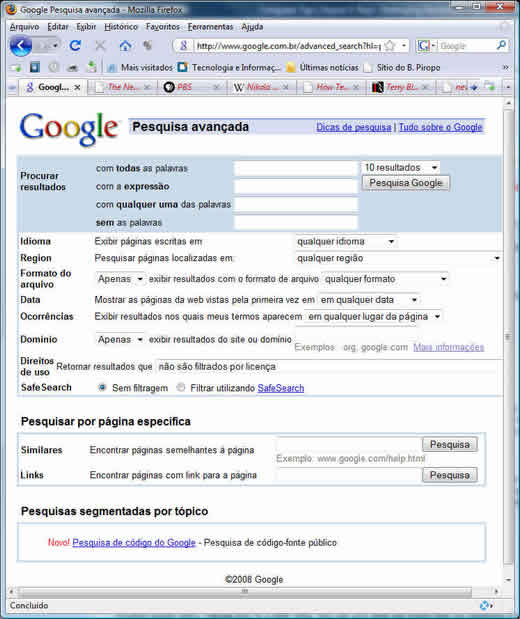Expand the qualquer formato file dropdown
520x619 pixels.
[x=385, y=279]
